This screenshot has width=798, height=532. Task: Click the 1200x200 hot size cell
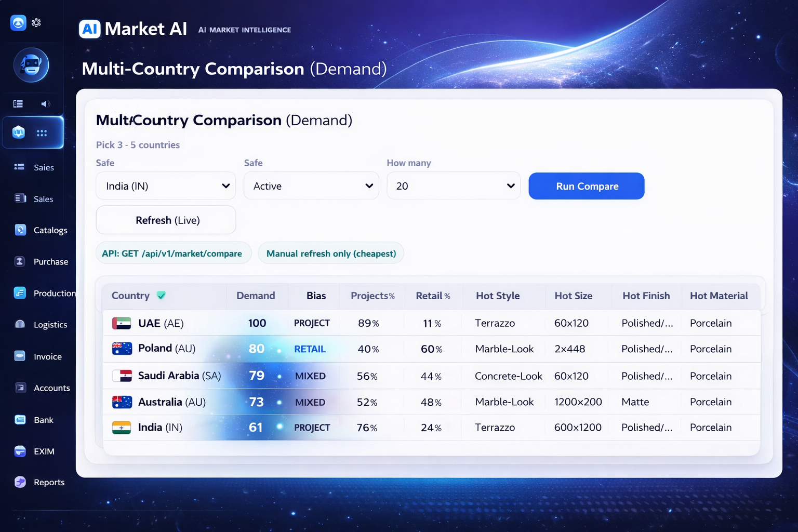click(x=578, y=402)
